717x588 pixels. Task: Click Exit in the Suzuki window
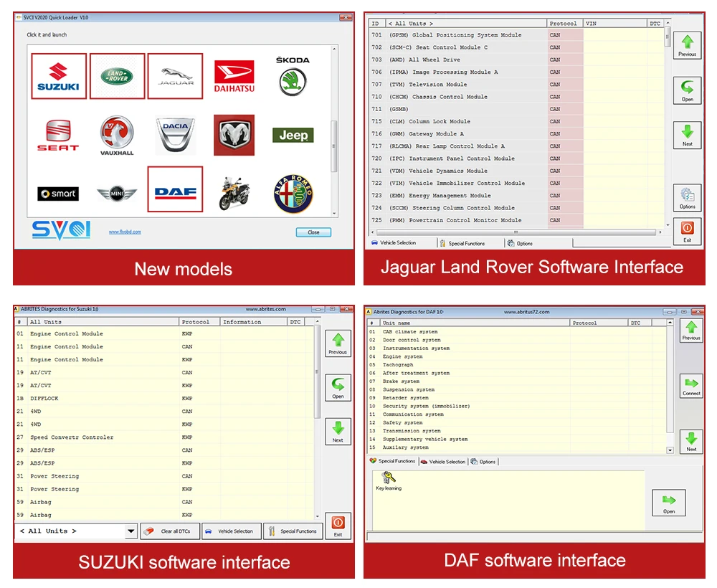(338, 526)
